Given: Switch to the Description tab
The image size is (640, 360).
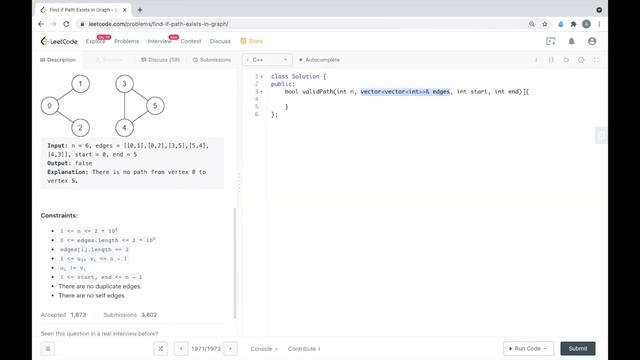Looking at the screenshot, I should coord(58,60).
